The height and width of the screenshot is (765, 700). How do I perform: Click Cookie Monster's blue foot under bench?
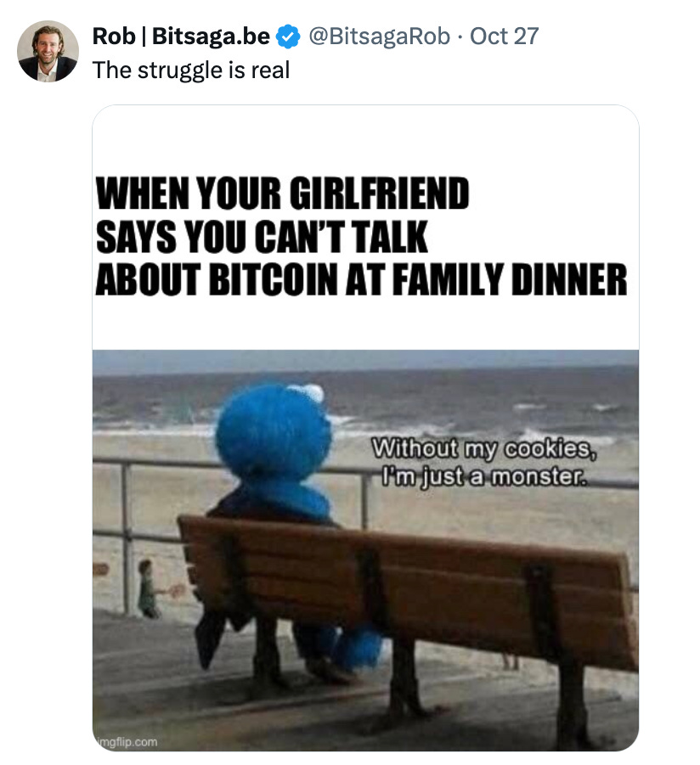tap(358, 648)
